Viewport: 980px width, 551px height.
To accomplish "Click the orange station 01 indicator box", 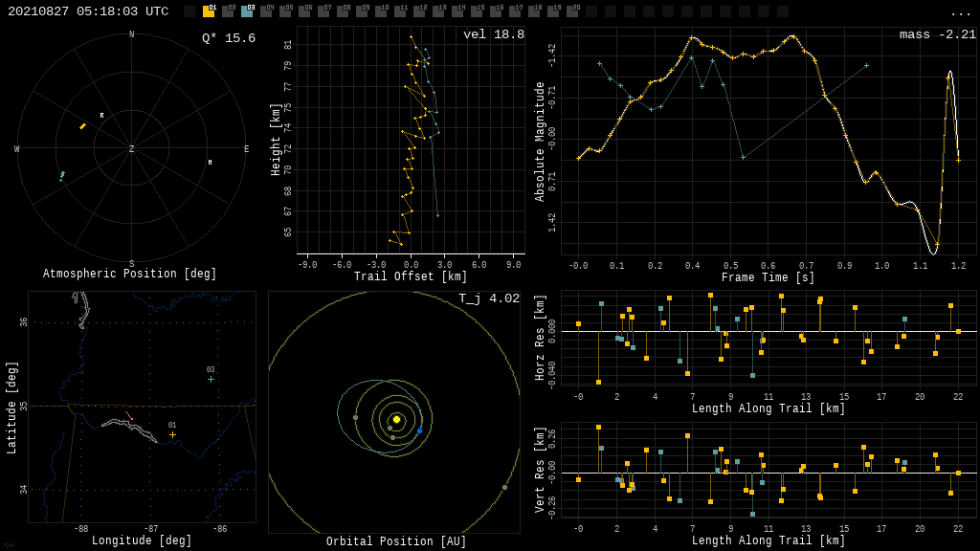I will 209,11.
